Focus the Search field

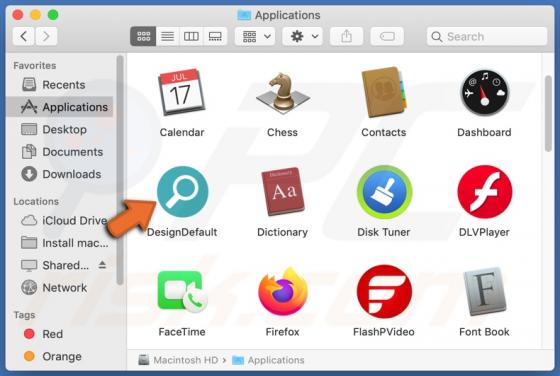[487, 36]
